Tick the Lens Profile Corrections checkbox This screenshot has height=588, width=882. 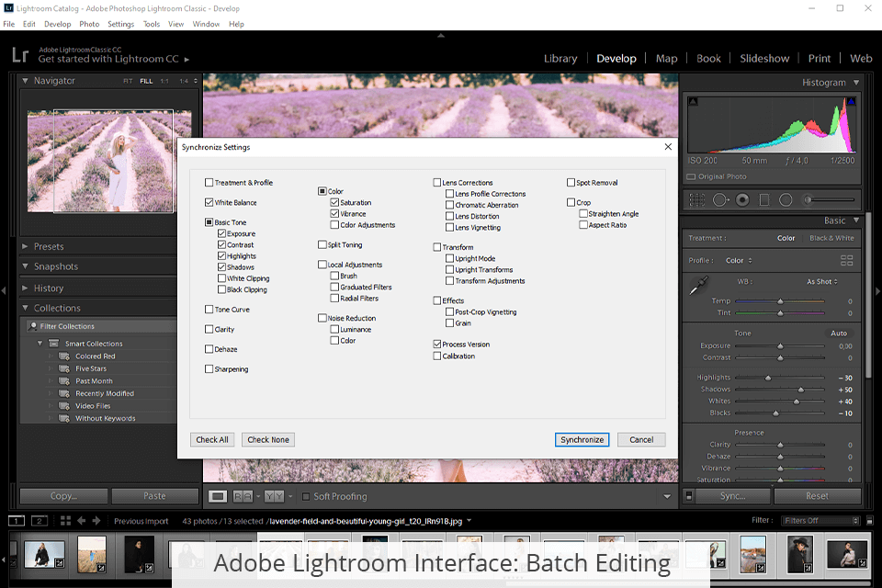point(449,194)
